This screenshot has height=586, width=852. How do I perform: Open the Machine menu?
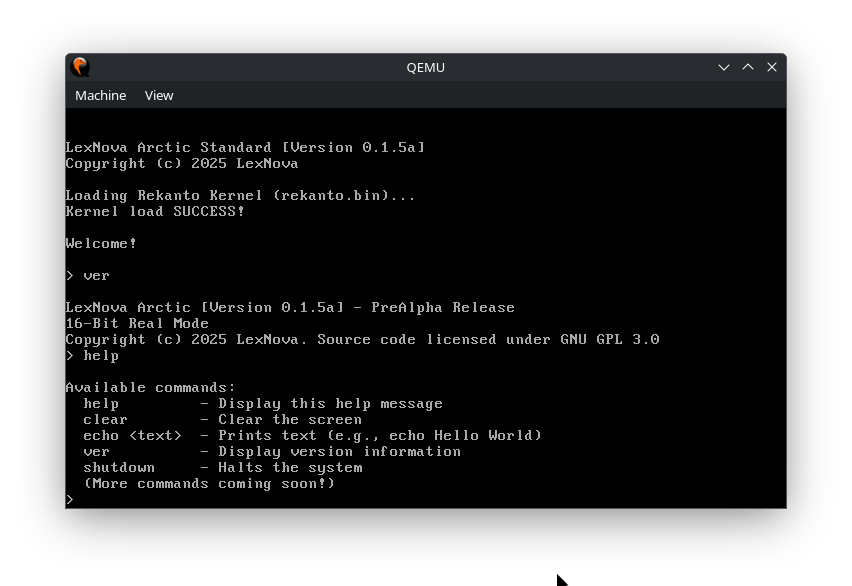pyautogui.click(x=100, y=95)
